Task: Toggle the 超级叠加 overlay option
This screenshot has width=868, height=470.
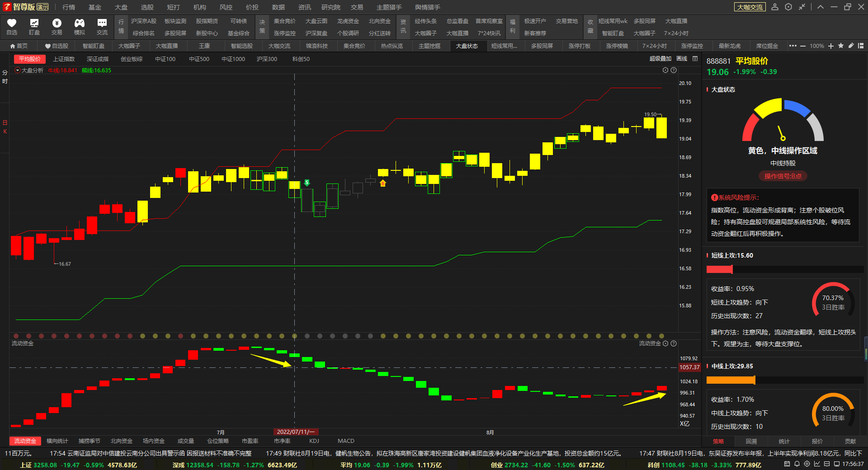Action: [660, 59]
